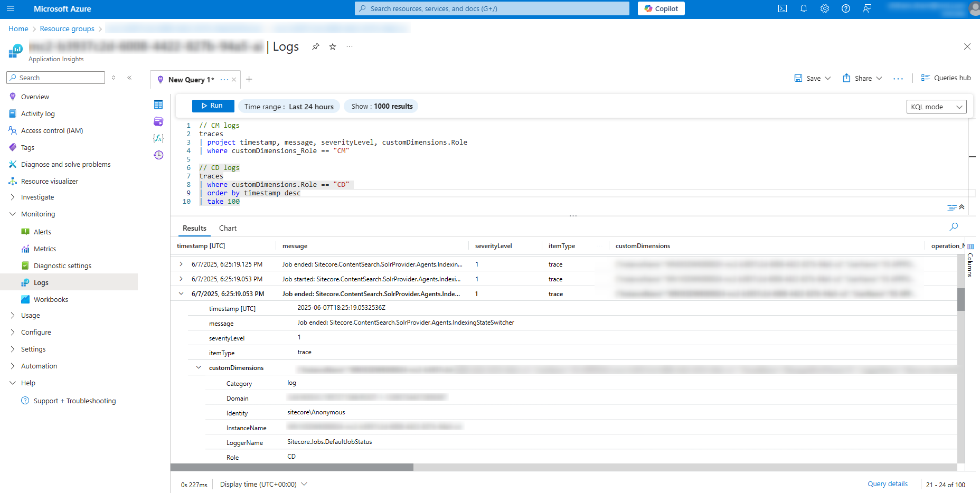The image size is (980, 493).
Task: Toggle expand/collapse arrows next to sidebar search
Action: tap(114, 78)
